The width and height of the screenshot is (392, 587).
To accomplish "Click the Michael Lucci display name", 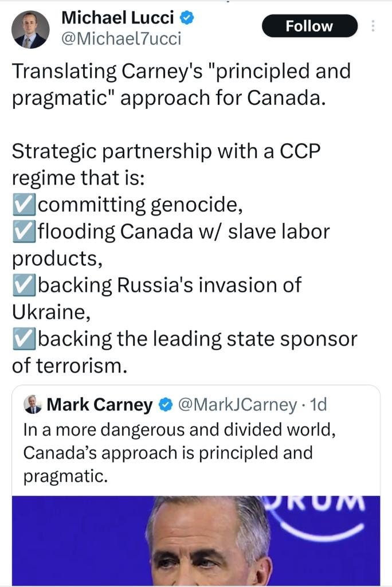I will pos(117,18).
